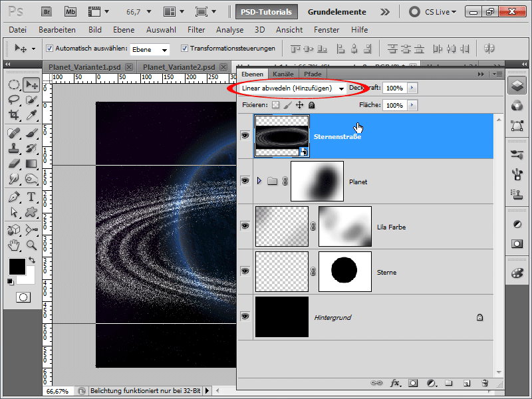The image size is (532, 399).
Task: Open the blend mode dropdown
Action: coord(293,88)
